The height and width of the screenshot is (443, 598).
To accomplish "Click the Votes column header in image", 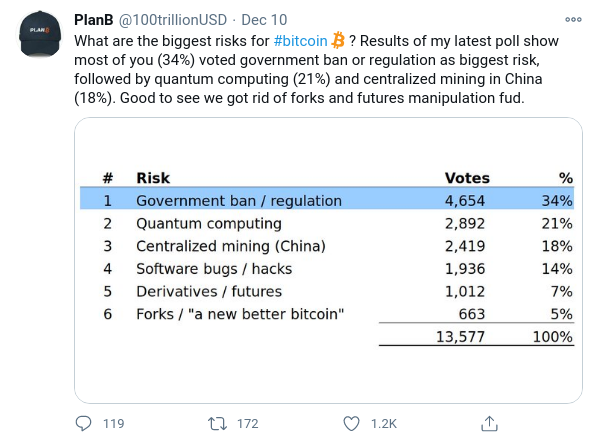I will 467,178.
